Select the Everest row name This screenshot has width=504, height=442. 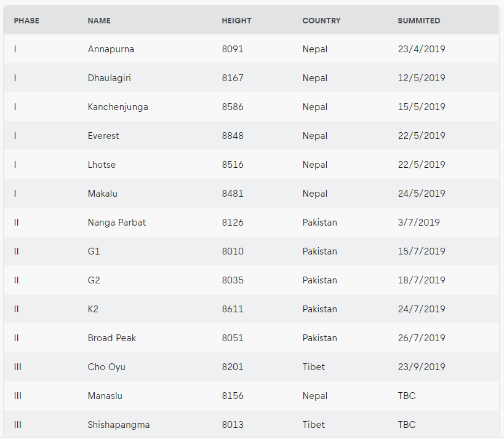[103, 136]
